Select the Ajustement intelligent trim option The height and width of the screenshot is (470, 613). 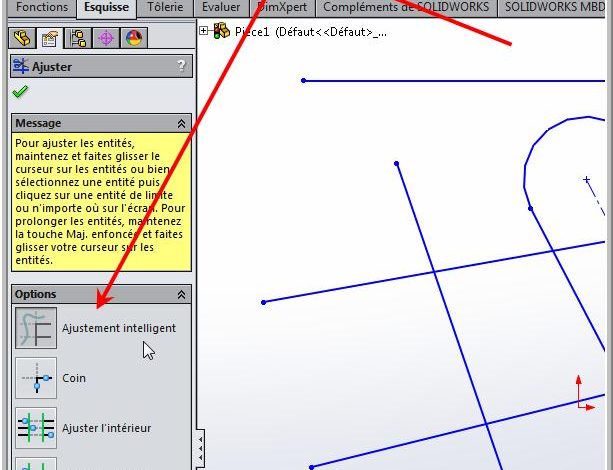[36, 329]
